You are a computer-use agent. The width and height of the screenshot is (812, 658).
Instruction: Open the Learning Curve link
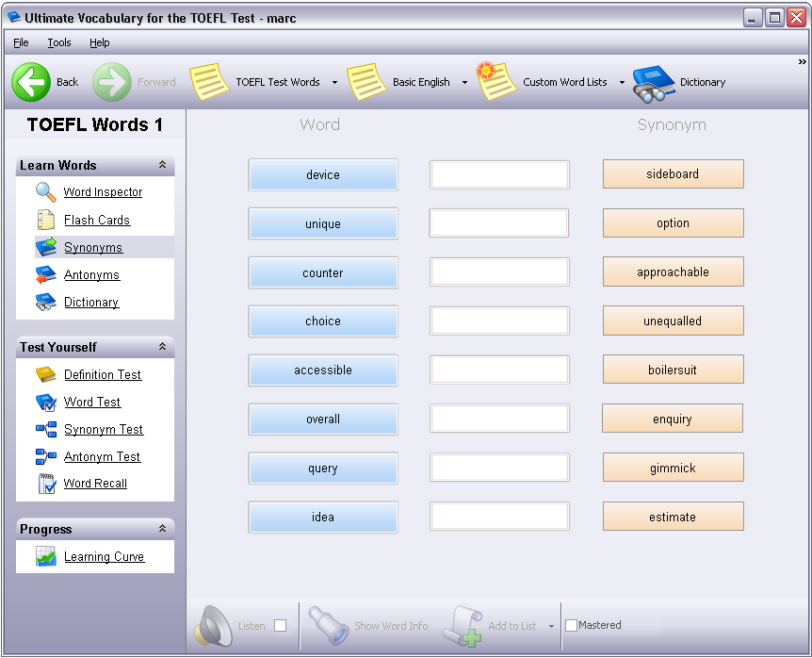[x=104, y=557]
